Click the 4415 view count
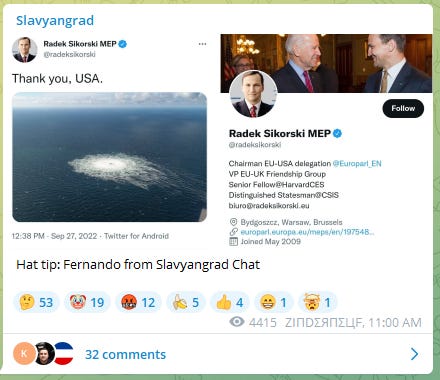 (263, 322)
